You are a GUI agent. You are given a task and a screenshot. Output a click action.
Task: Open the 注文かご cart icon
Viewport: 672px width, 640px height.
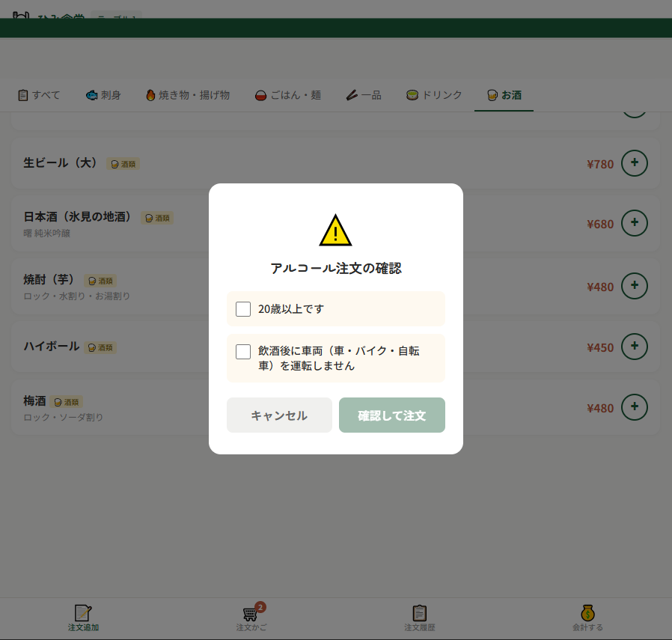point(251,614)
